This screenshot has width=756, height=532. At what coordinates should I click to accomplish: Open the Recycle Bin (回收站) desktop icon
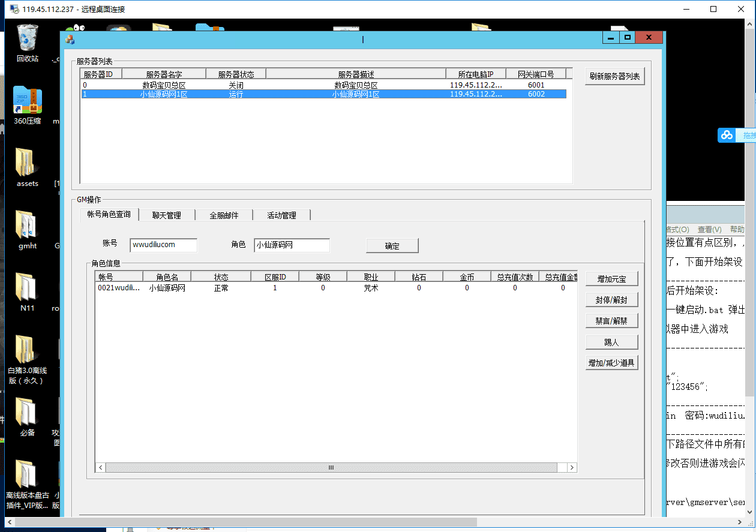click(x=28, y=43)
